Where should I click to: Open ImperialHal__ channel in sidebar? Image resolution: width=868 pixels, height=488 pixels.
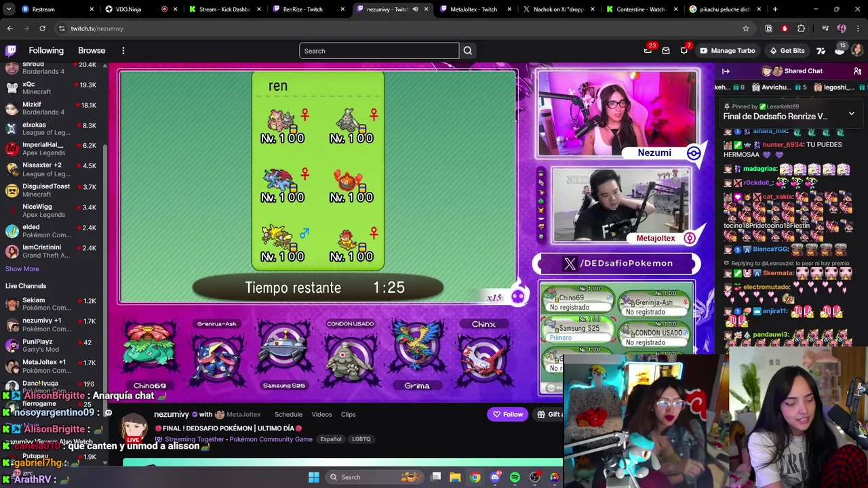click(x=52, y=149)
